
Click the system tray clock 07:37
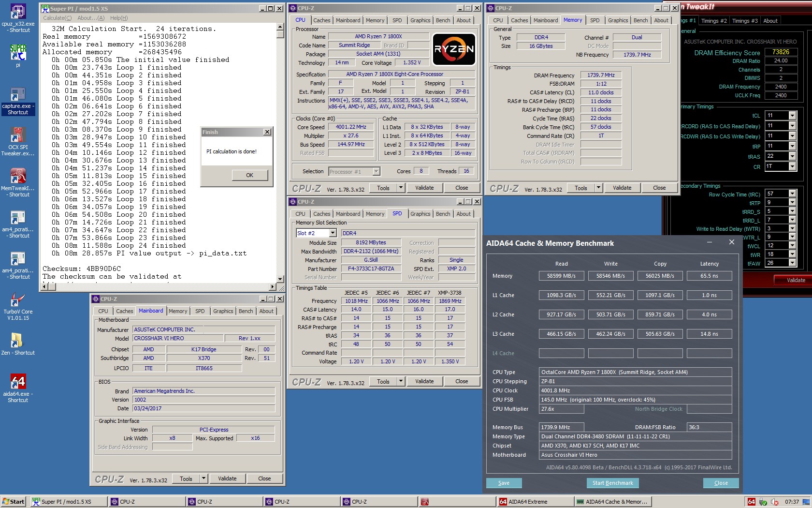[792, 502]
